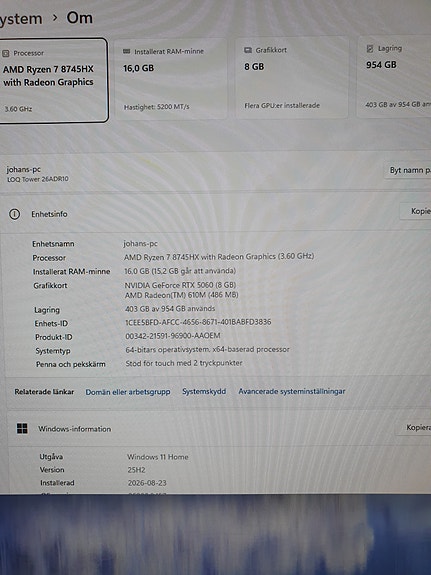
Task: Click the Windows logo icon
Action: (22, 428)
